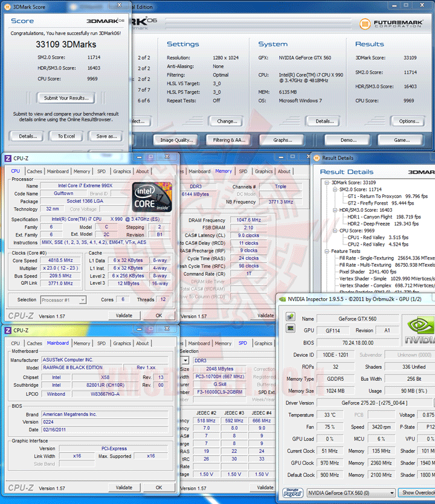Collapse the Feature Tests tree node
This screenshot has width=435, height=504.
click(327, 251)
